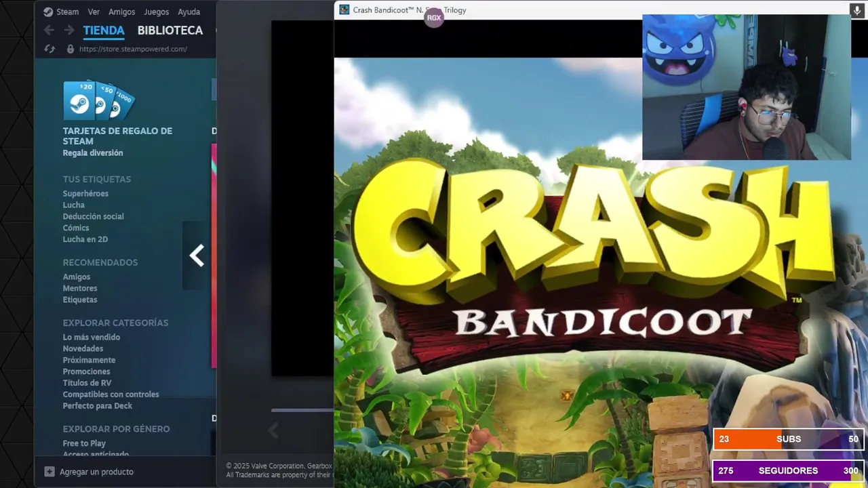Image resolution: width=868 pixels, height=488 pixels.
Task: Open Tarjetas de regalo de Steam link
Action: click(117, 136)
